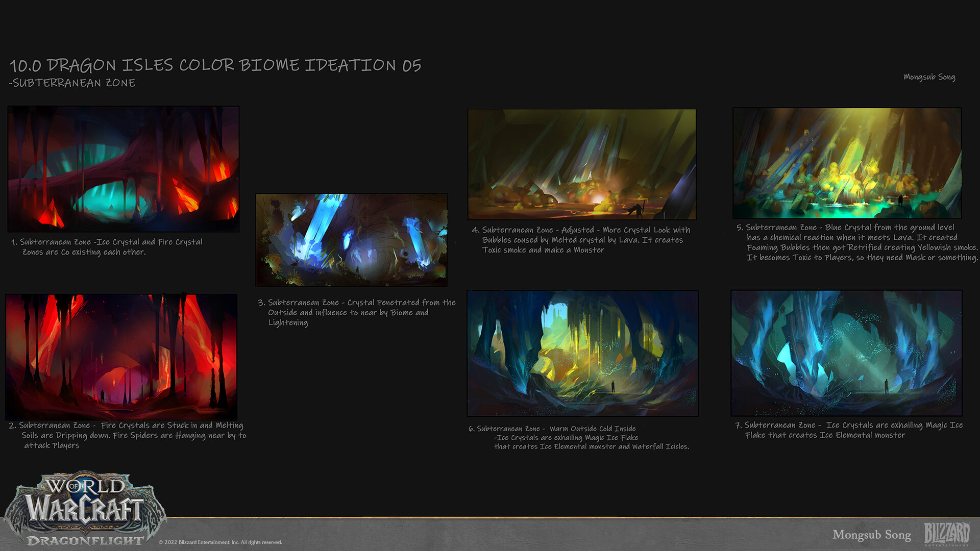Viewport: 980px width, 551px height.
Task: Open the red Fire Crystals cave thumbnail
Action: pos(121,356)
